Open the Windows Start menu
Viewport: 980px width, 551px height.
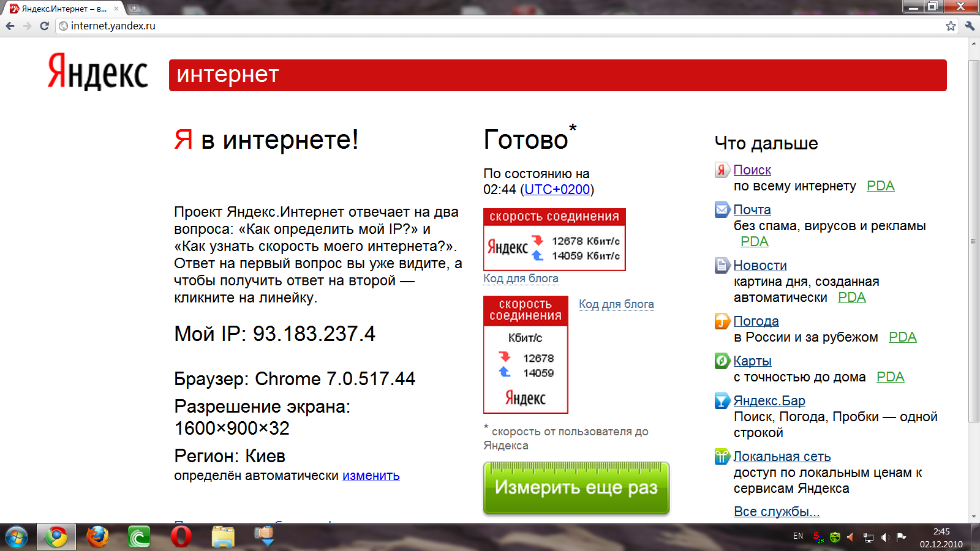(x=16, y=538)
